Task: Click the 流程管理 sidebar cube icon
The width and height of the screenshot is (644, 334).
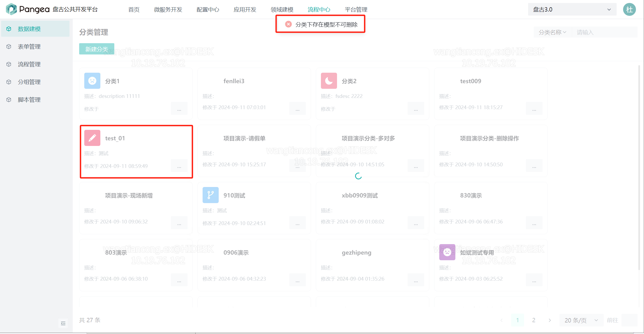Action: 9,64
